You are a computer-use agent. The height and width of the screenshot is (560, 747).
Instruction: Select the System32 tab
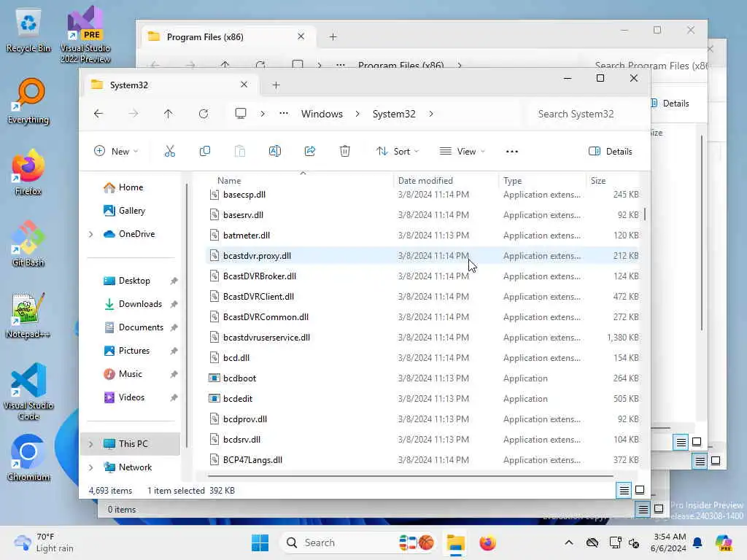(169, 85)
